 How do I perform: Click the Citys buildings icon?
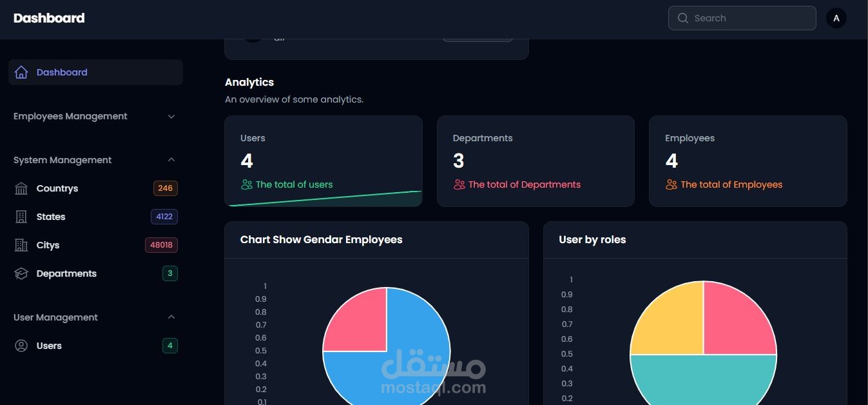(x=21, y=245)
